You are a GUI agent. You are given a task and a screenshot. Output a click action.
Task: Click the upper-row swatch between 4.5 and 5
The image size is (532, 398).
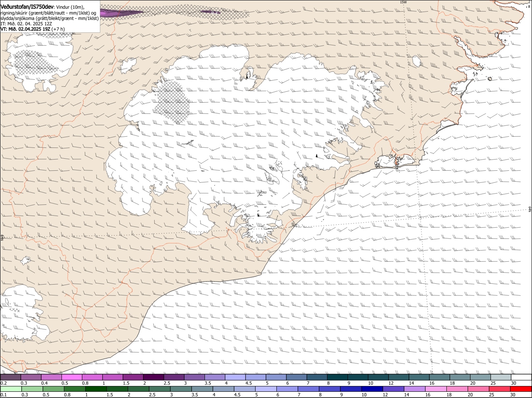click(x=256, y=377)
